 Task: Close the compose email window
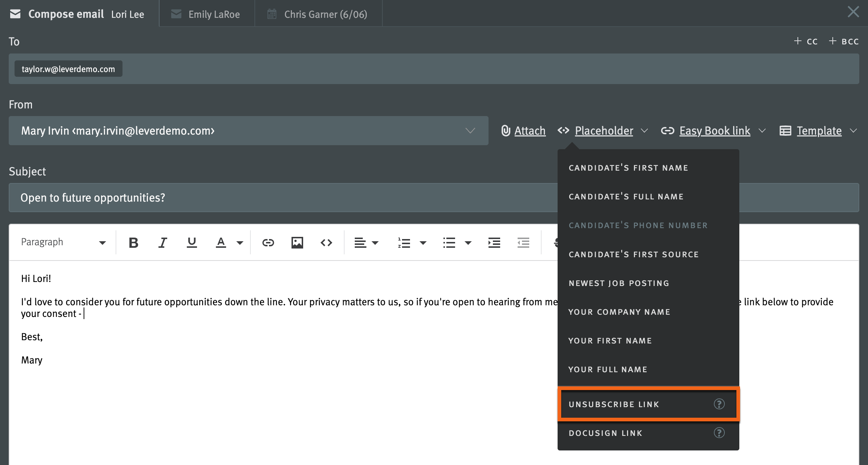(x=853, y=12)
